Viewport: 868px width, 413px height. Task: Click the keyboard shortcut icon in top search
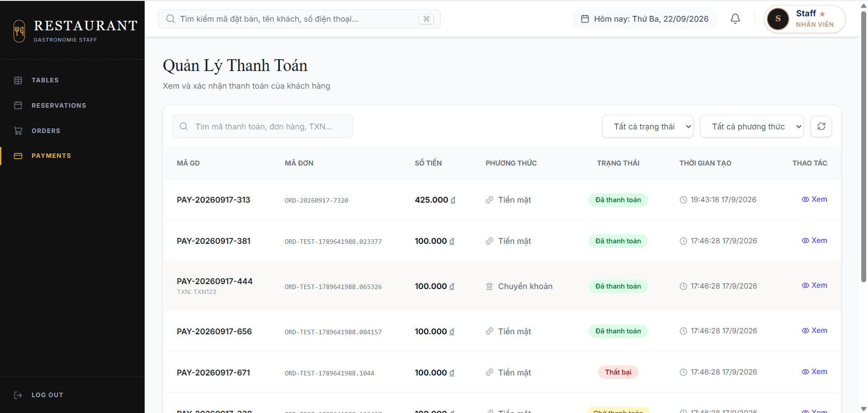(x=426, y=19)
